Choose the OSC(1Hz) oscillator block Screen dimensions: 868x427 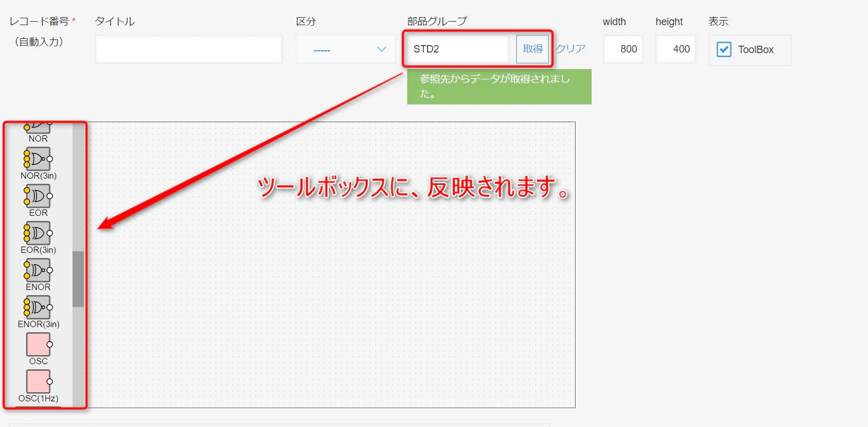point(38,381)
